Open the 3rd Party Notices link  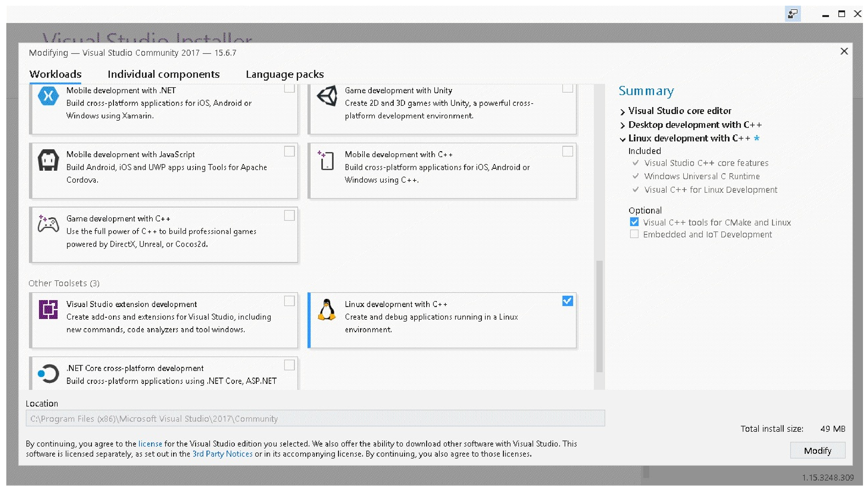pos(222,454)
